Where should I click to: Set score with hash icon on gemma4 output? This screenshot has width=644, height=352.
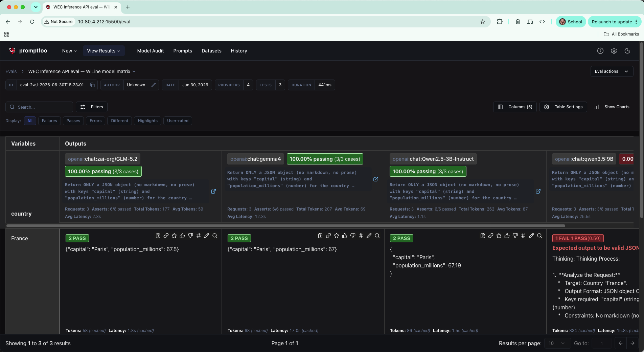(x=361, y=236)
